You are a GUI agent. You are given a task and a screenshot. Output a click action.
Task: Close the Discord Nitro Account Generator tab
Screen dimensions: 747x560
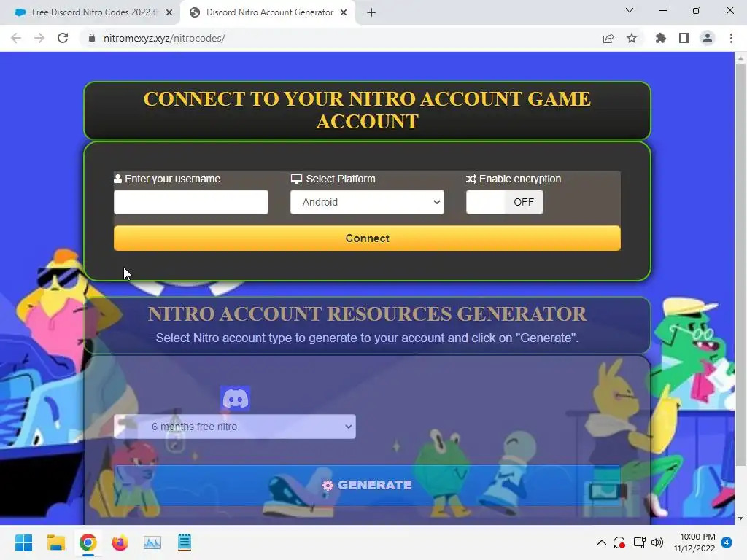click(x=344, y=12)
